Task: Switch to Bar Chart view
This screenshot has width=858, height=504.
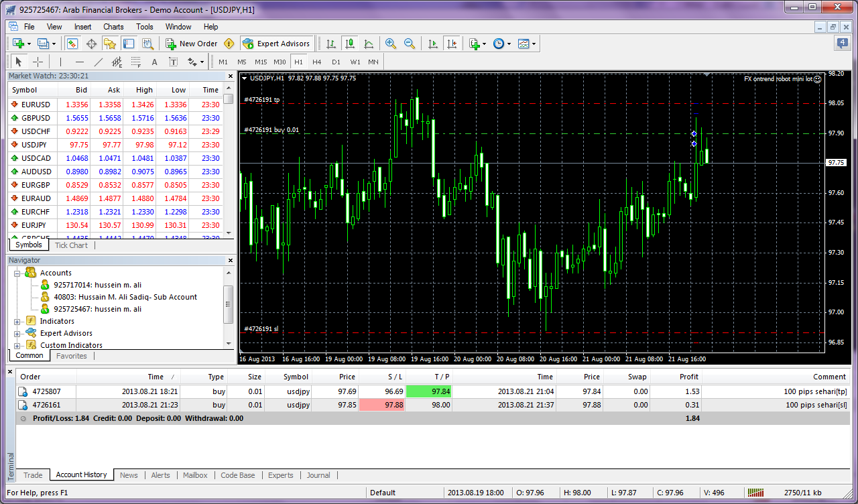Action: [330, 44]
